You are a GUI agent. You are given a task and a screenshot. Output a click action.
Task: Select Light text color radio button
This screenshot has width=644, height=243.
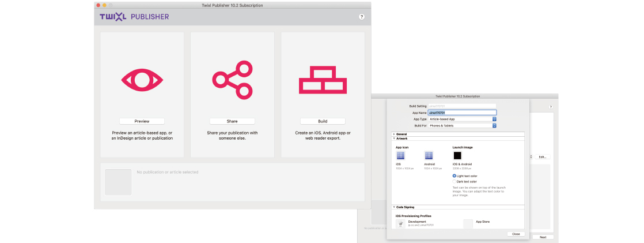(454, 176)
